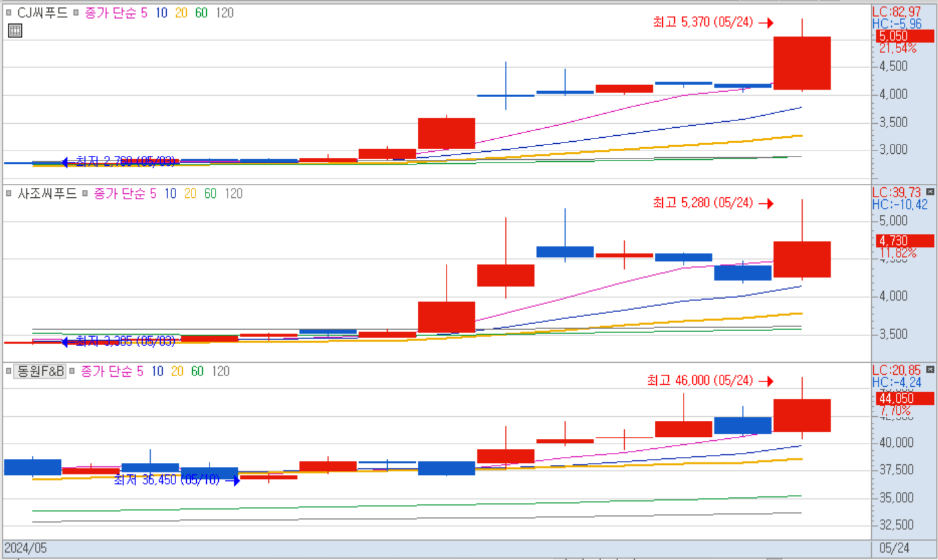This screenshot has height=560, width=938.
Task: Select the last red candle in 동원F&B chart
Action: pos(802,415)
